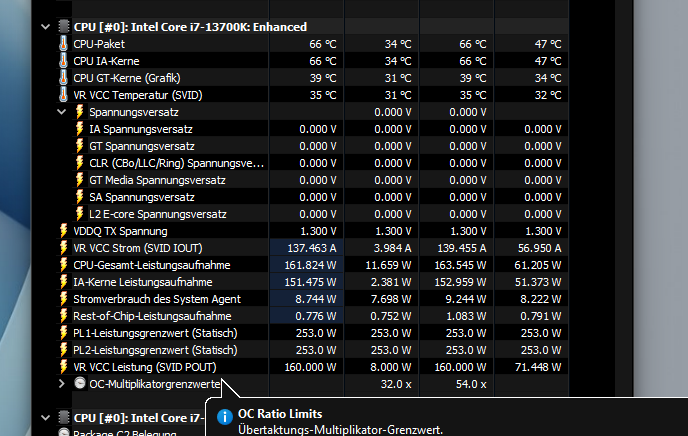Click the lightning icon for CPU-Gesamt-Leistungsaufnahme

click(x=64, y=265)
